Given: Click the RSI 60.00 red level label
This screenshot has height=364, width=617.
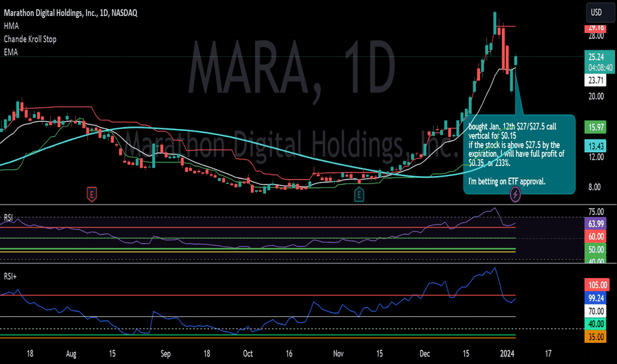Looking at the screenshot, I should pos(595,236).
